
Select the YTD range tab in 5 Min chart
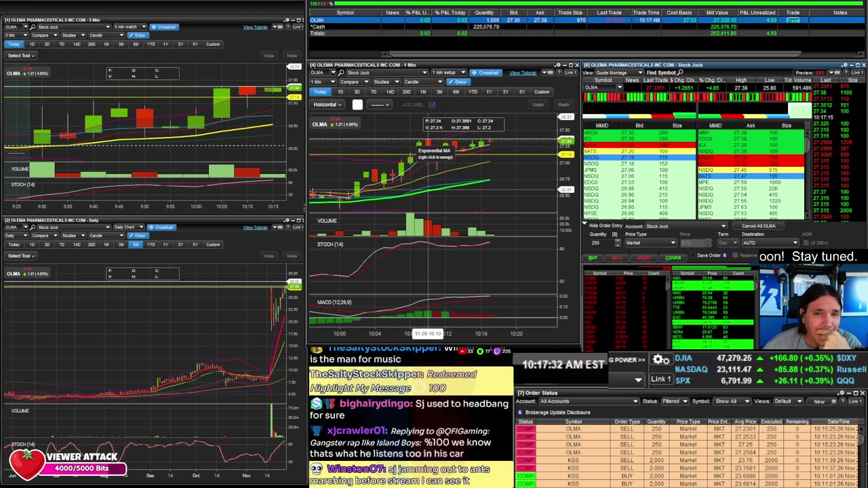point(151,45)
